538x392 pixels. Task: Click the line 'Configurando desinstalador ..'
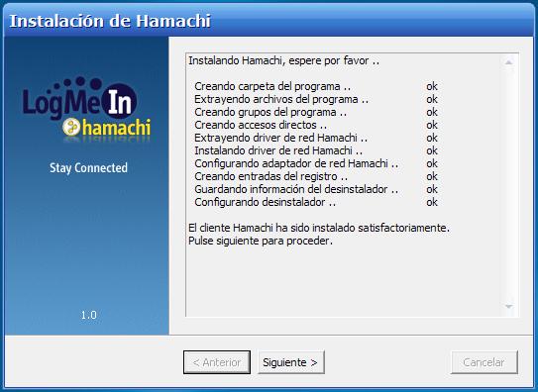pyautogui.click(x=266, y=202)
